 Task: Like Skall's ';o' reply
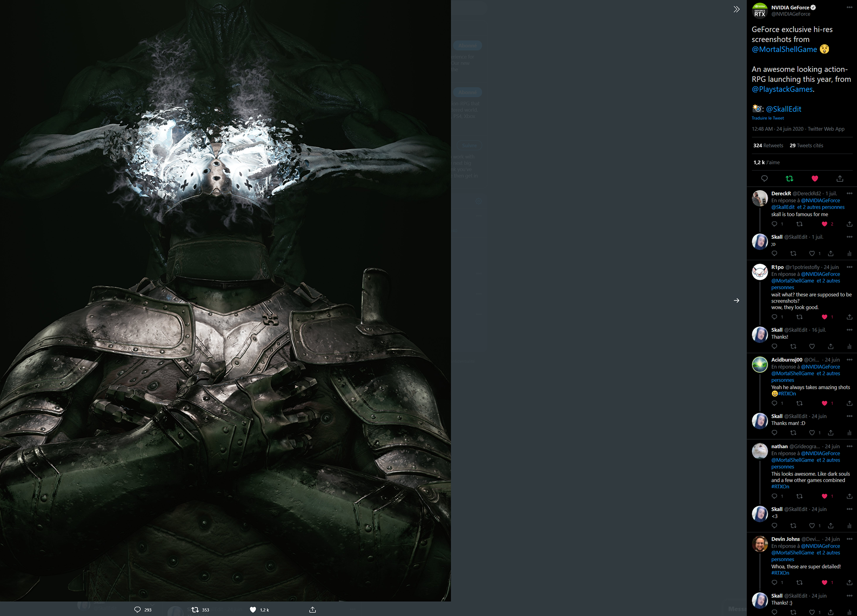(812, 254)
